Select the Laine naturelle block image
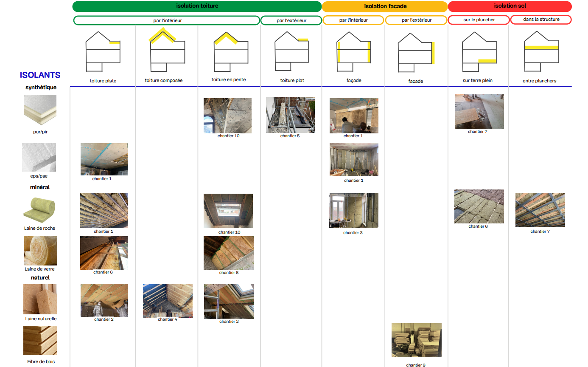This screenshot has height=367, width=588. pyautogui.click(x=40, y=299)
